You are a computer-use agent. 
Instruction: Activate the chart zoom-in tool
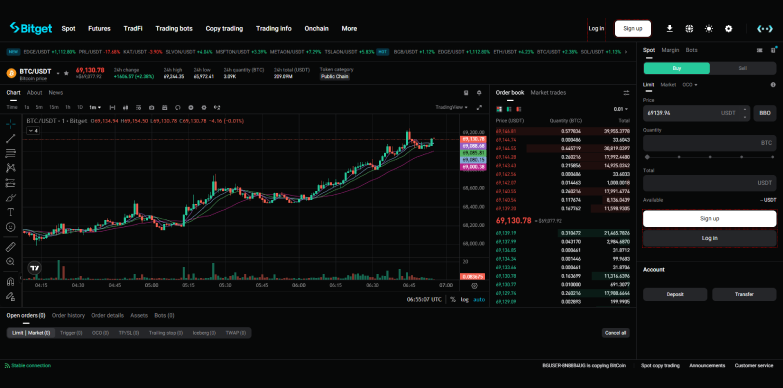click(10, 261)
